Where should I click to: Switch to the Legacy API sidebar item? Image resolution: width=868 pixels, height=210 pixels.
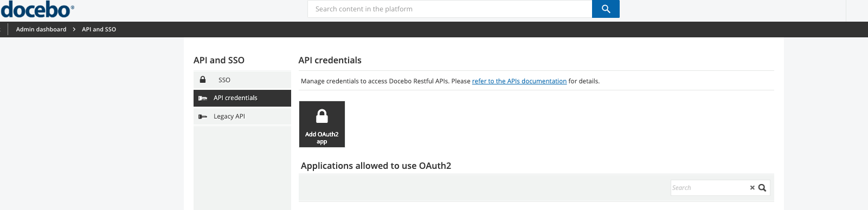[242, 116]
